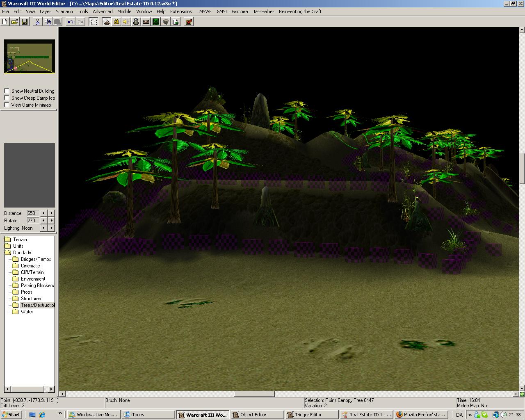The height and width of the screenshot is (420, 525).
Task: Open the Sound Editor speaker icon
Action: coord(126,22)
